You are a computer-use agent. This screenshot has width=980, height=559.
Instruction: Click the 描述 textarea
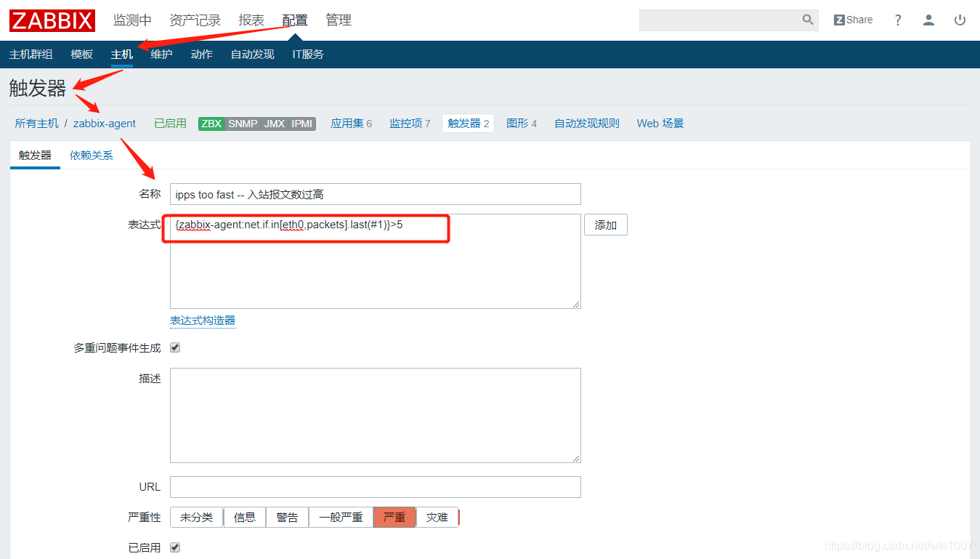point(376,415)
